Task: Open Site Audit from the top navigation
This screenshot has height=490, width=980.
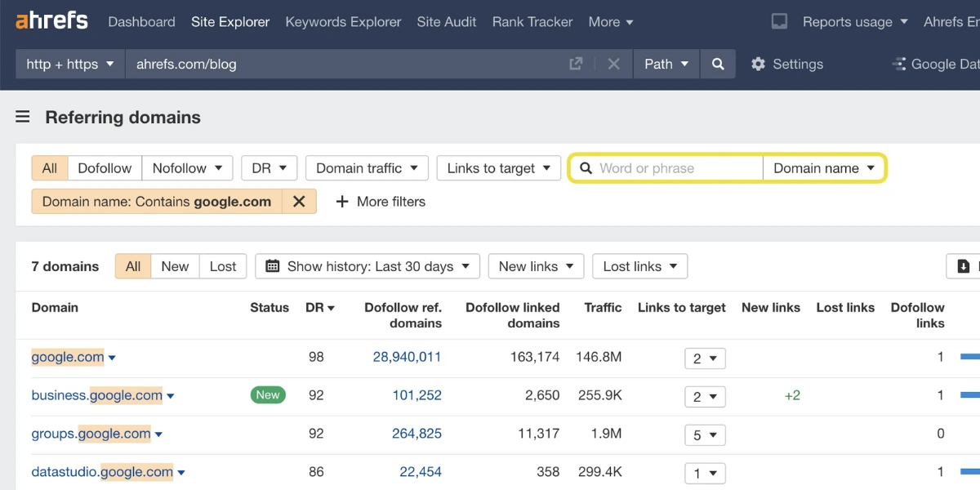Action: click(447, 22)
